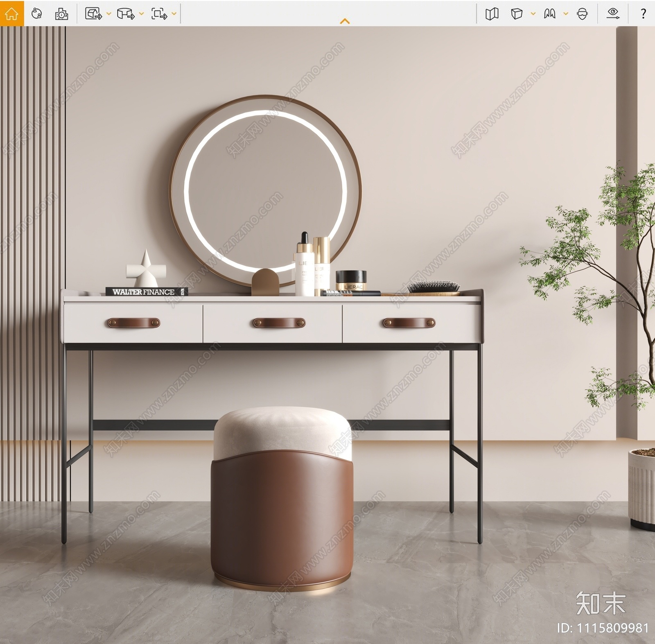Click the middle drawer's leather handle
655x644 pixels.
pyautogui.click(x=279, y=323)
